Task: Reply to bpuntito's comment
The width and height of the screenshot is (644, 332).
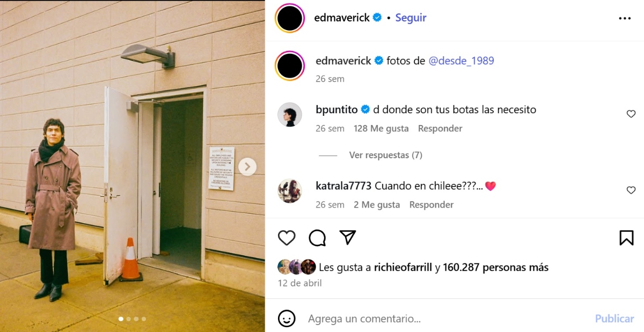Action: 440,128
